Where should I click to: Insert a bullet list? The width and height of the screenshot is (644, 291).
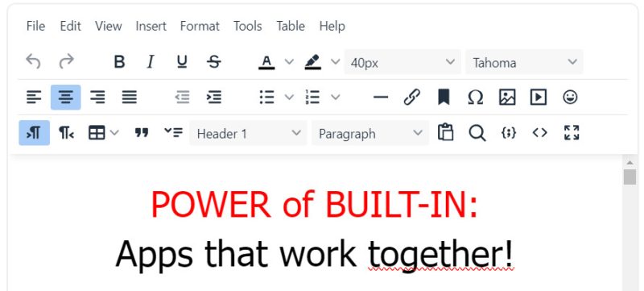[267, 97]
